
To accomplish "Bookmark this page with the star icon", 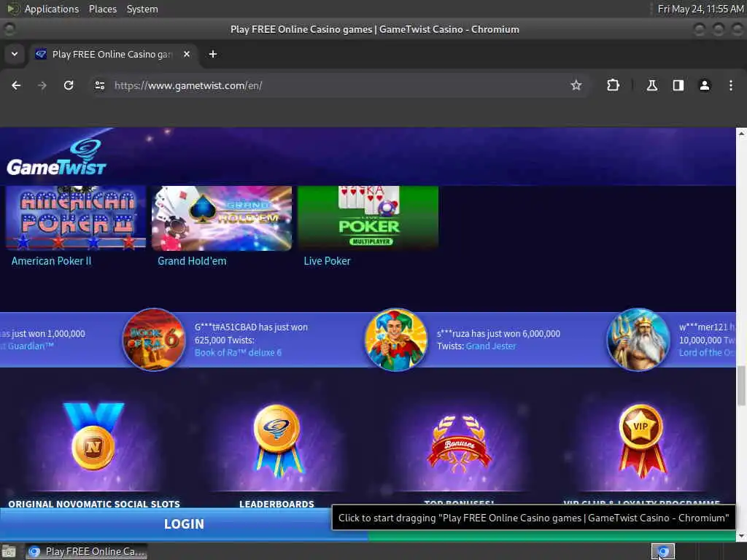I will (576, 85).
